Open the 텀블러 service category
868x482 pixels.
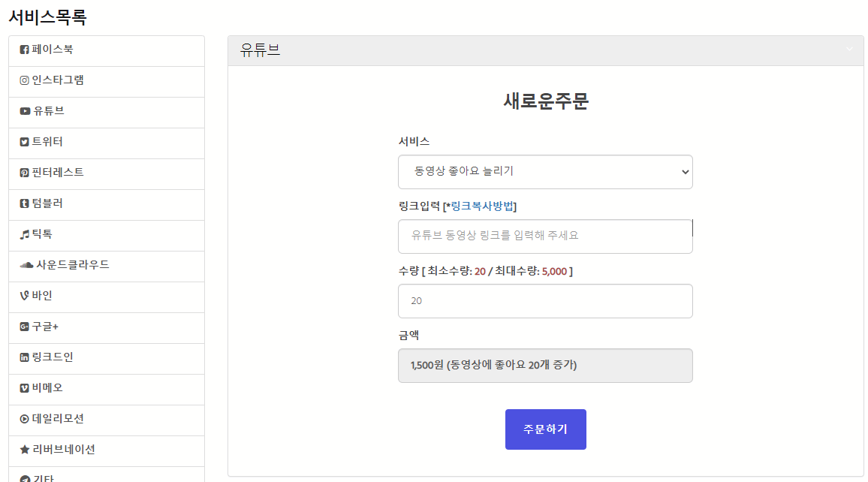pyautogui.click(x=107, y=205)
